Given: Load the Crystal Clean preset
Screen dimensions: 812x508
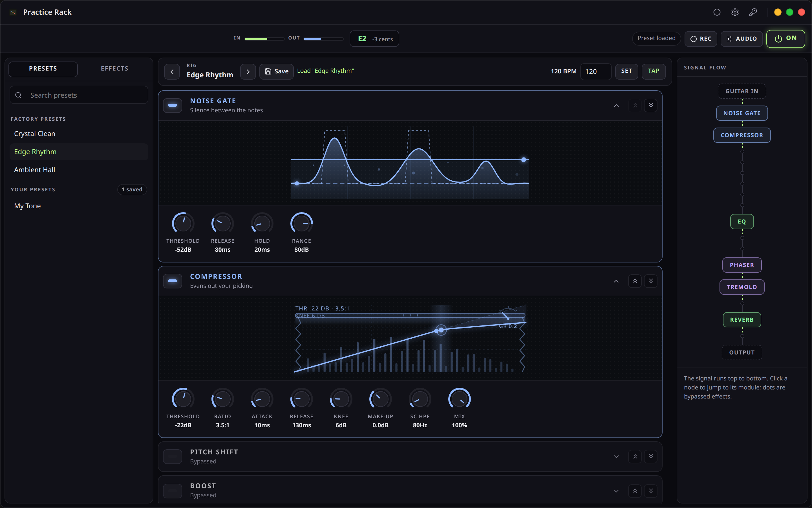Looking at the screenshot, I should coord(79,134).
